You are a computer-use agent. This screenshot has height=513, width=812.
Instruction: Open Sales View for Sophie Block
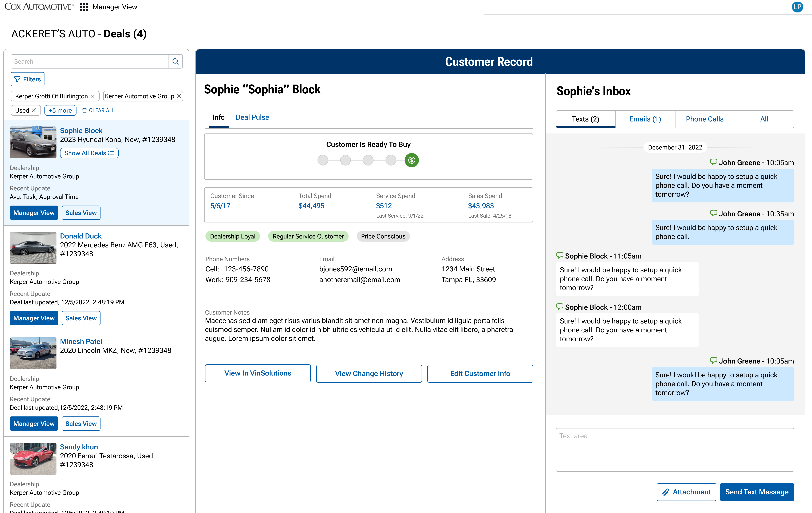click(81, 213)
